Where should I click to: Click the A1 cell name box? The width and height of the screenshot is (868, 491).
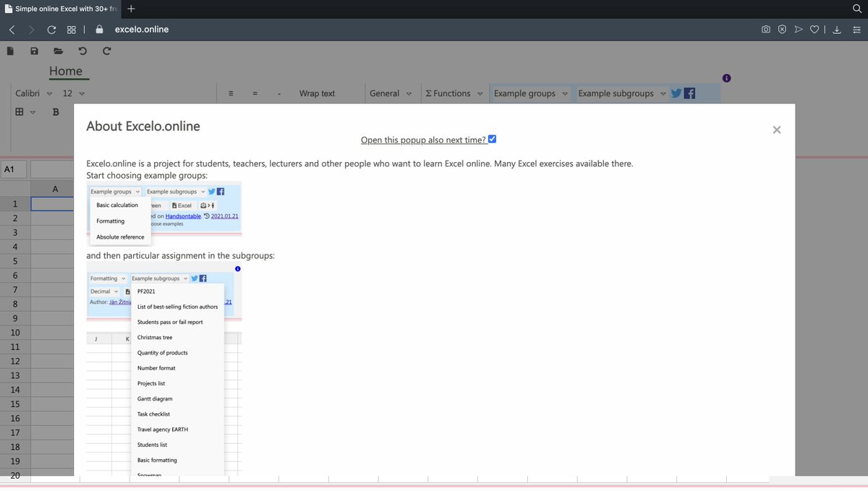[x=14, y=168]
